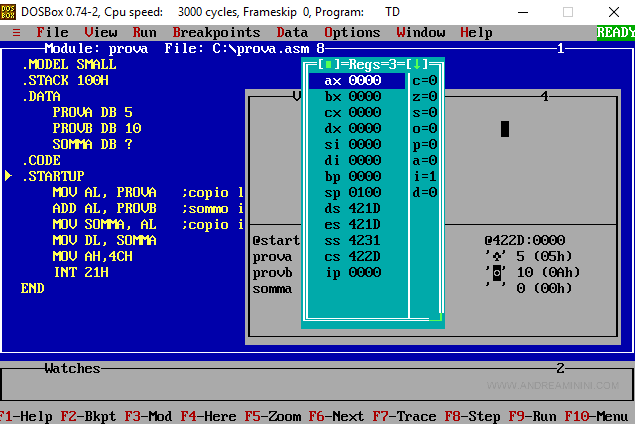This screenshot has width=635, height=424.
Task: Toggle the carry flag c=0
Action: point(425,80)
